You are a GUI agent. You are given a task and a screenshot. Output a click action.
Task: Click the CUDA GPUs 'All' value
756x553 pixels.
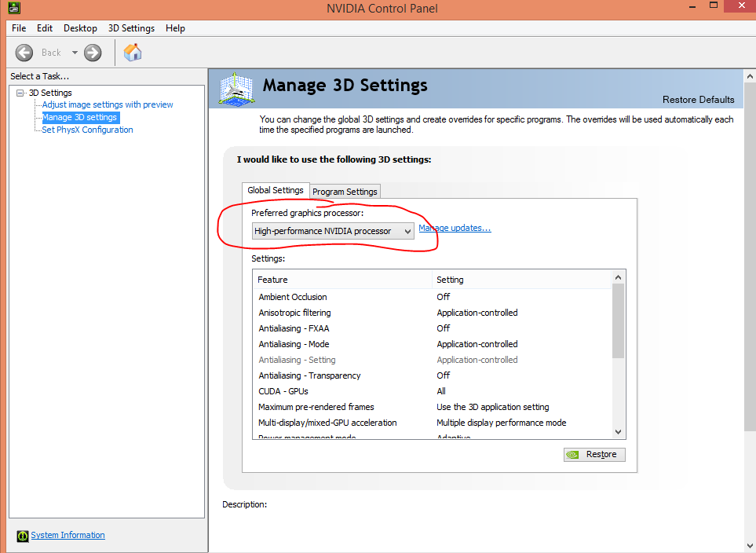[441, 391]
